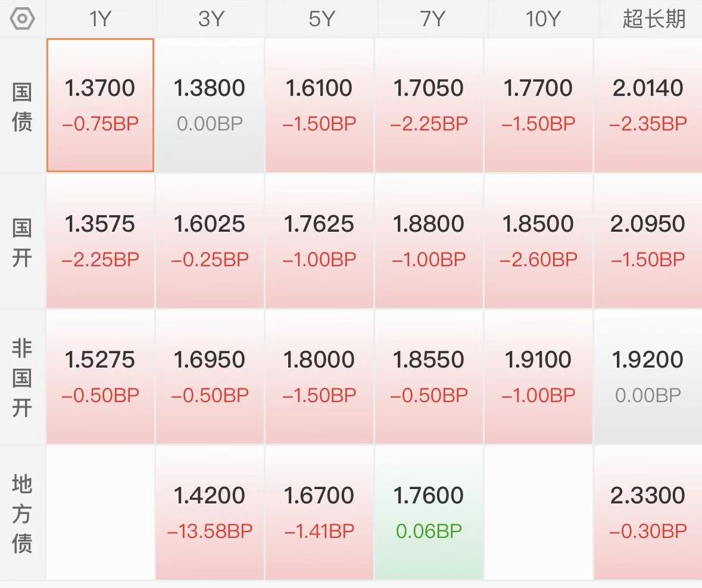Select the green 地方债 7Y 1.7600 cell
The width and height of the screenshot is (702, 588).
(429, 512)
